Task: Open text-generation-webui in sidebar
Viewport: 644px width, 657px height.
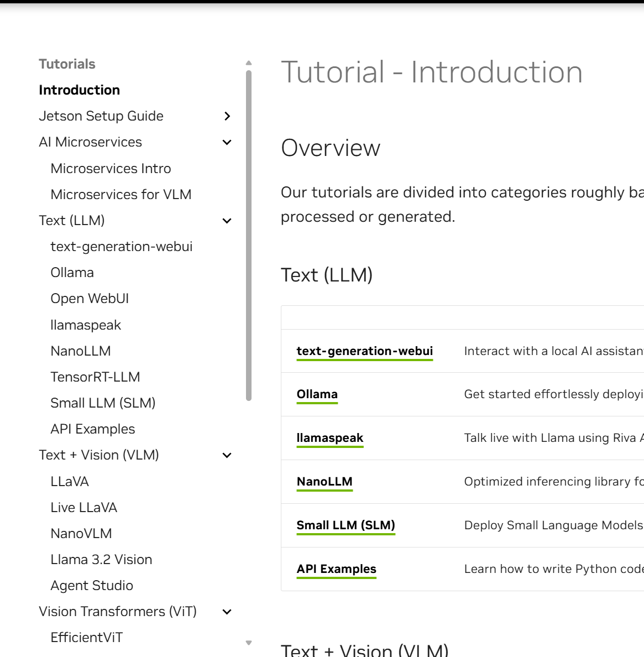Action: [122, 247]
